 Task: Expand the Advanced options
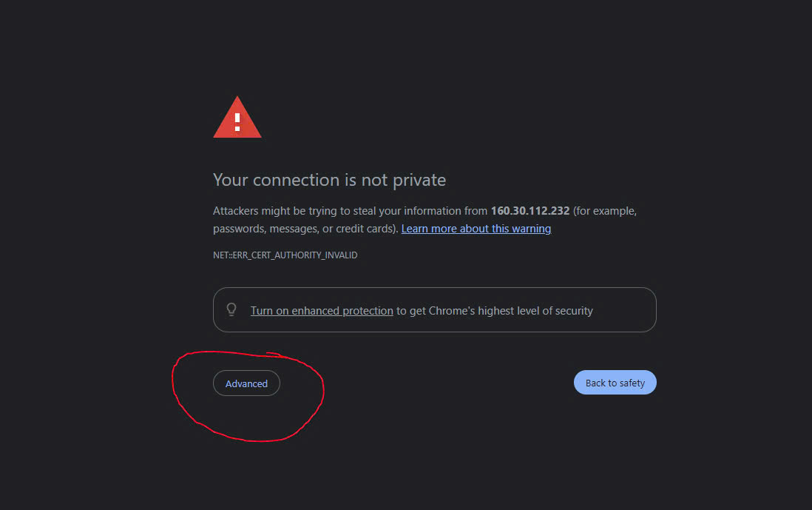click(x=246, y=383)
